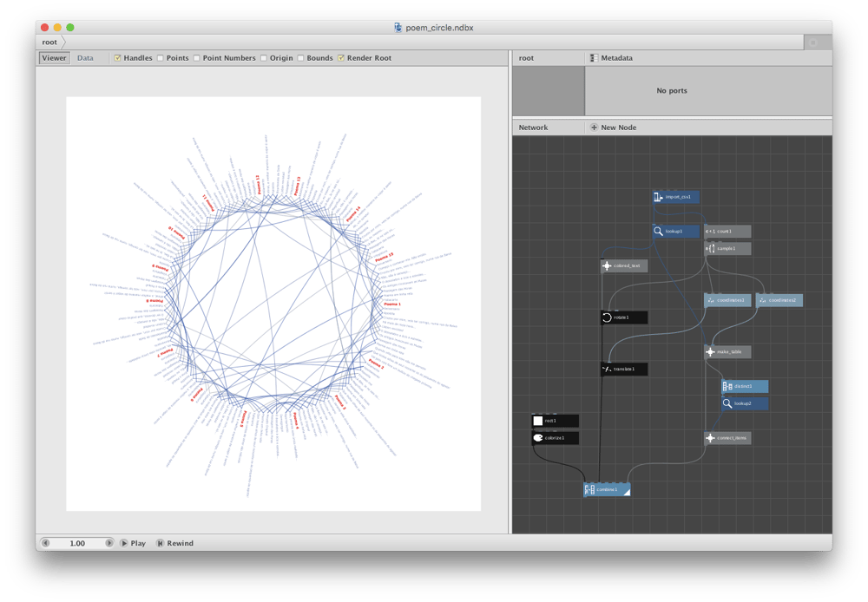Click the "No ports" text in the port panel
This screenshot has width=868, height=602.
pyautogui.click(x=672, y=91)
